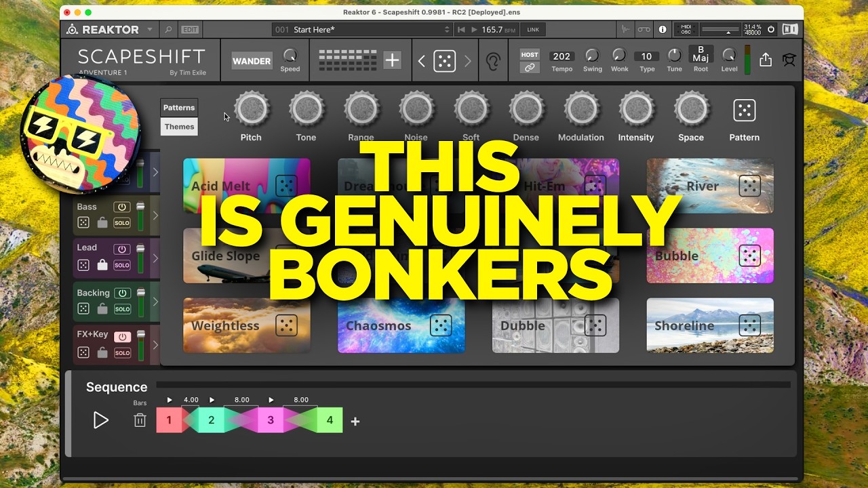Expand the Lead track chevron
The image size is (868, 488).
pyautogui.click(x=155, y=258)
